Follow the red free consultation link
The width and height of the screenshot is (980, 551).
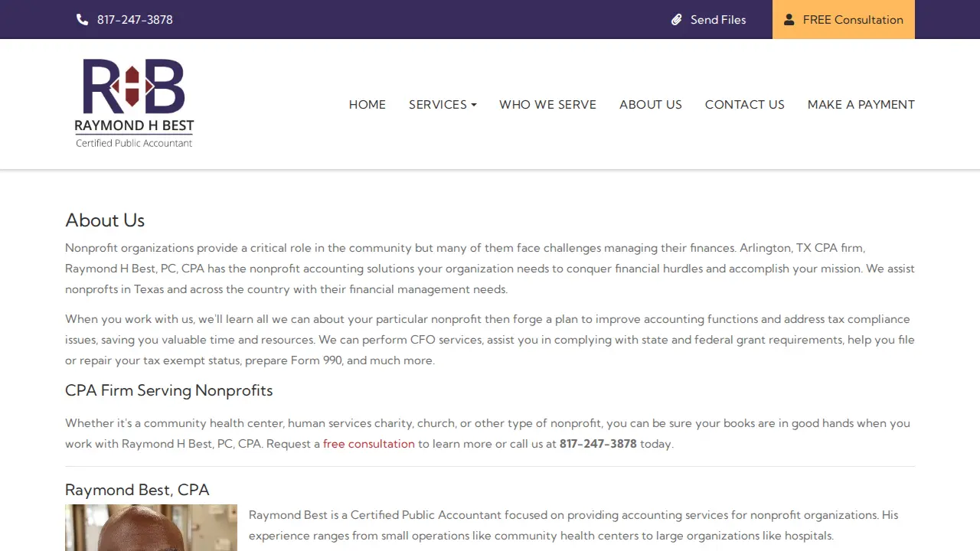tap(369, 444)
